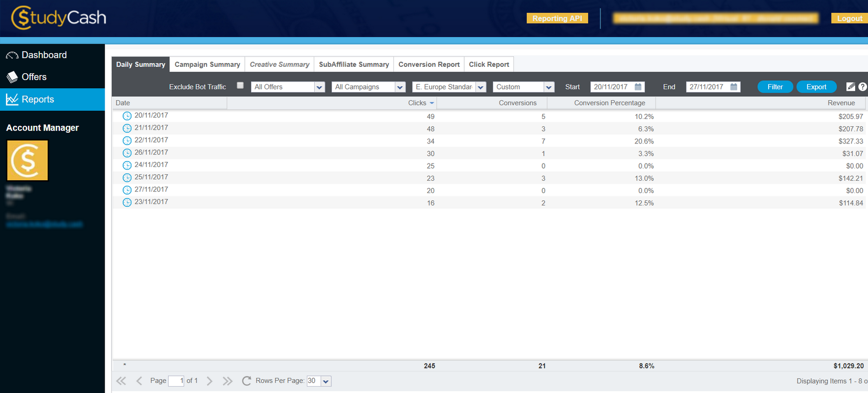
Task: Open the Rows Per Page dropdown
Action: [x=326, y=381]
